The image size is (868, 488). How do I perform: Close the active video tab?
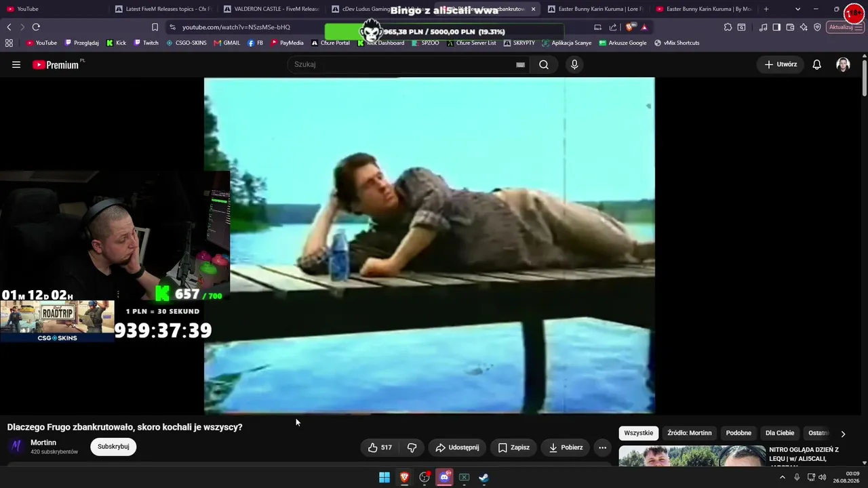[533, 9]
